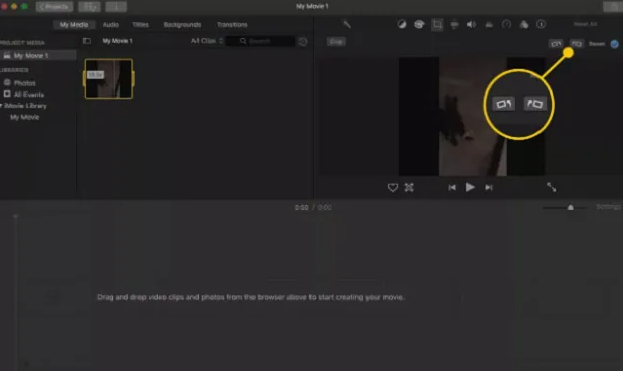Viewport: 623px width, 371px height.
Task: Open the Volume speaker tool
Action: [x=472, y=24]
